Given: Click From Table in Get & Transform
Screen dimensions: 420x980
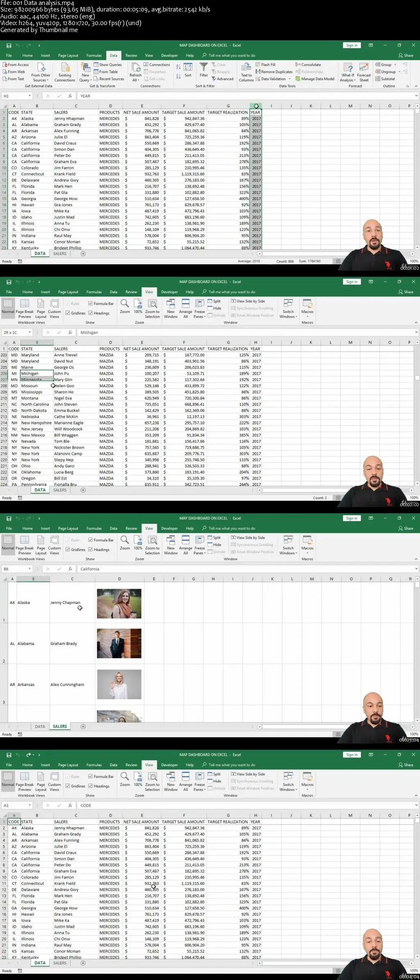Looking at the screenshot, I should [x=105, y=72].
